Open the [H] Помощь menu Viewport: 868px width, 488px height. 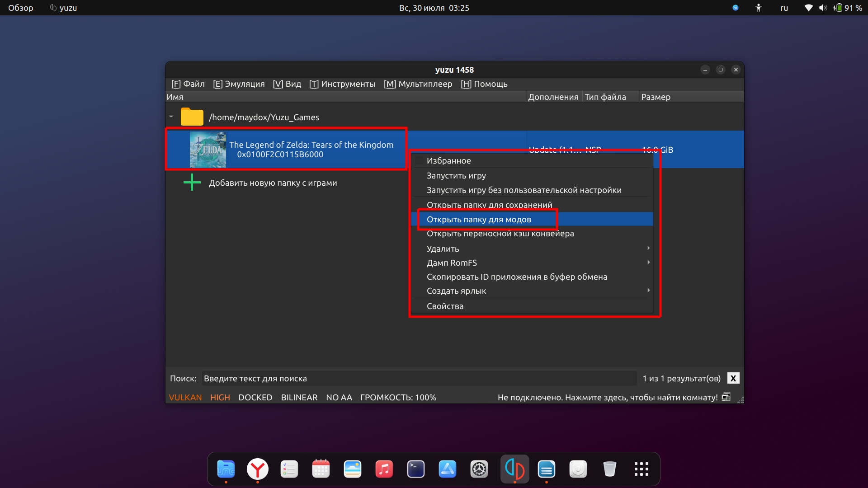tap(484, 84)
